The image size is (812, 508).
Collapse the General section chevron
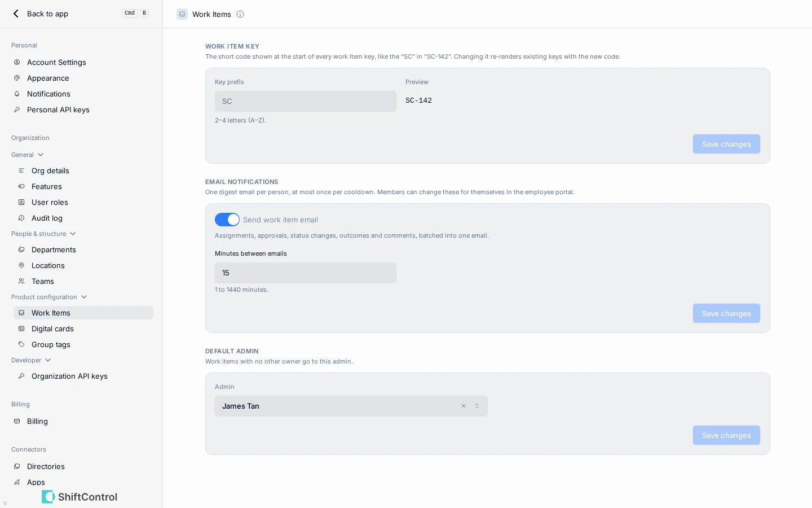[41, 155]
